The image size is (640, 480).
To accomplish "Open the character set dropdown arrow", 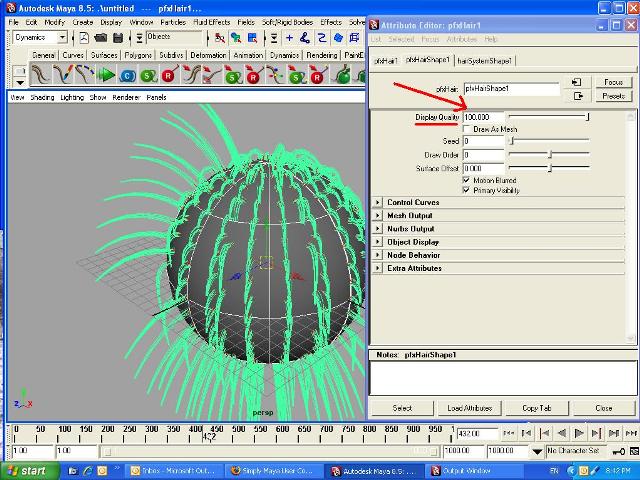I will coord(538,451).
